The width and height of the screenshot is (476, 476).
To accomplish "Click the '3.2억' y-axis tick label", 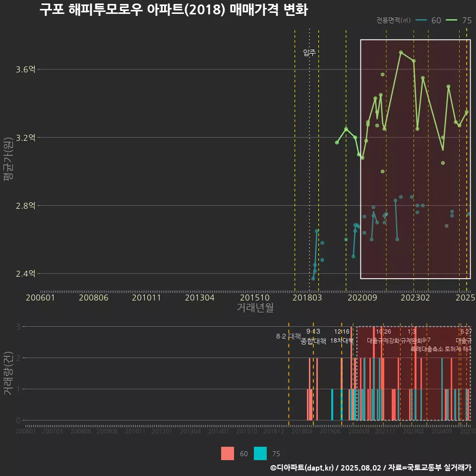I will [x=25, y=137].
